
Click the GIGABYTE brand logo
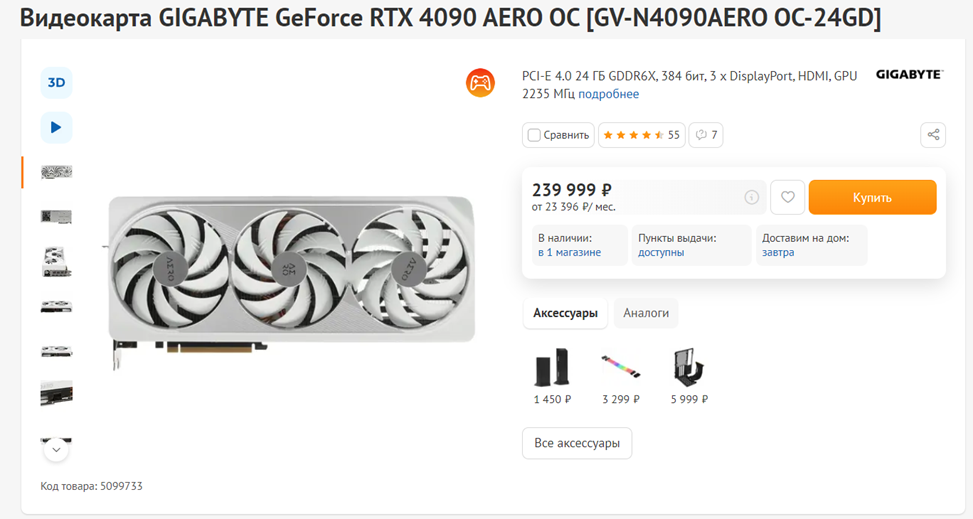point(909,74)
